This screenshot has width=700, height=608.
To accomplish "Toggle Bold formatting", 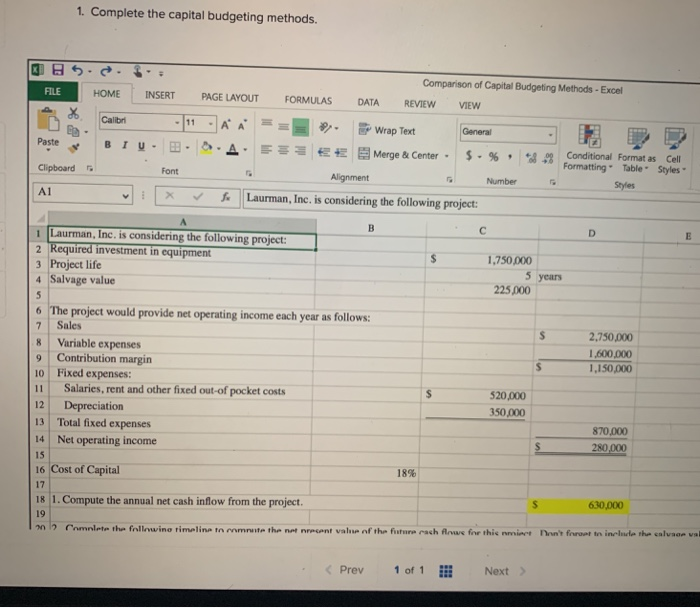I will [x=108, y=145].
